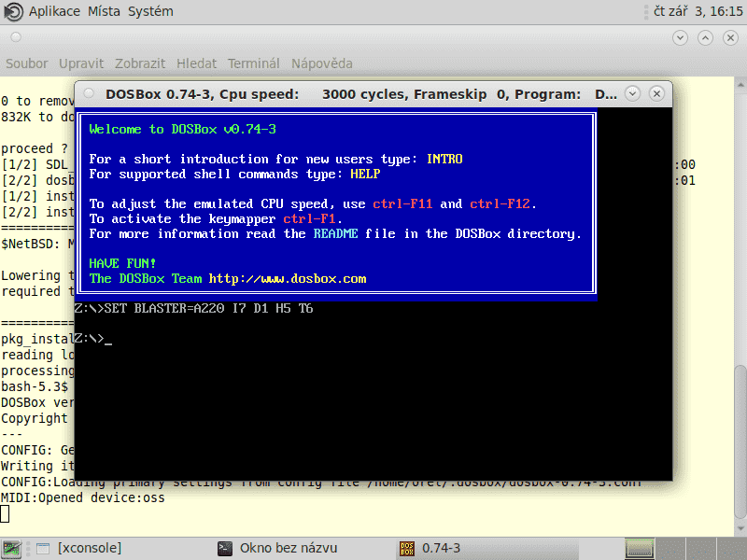Minimize the DOSBox window
Viewport: 747px width, 560px height.
[x=632, y=94]
